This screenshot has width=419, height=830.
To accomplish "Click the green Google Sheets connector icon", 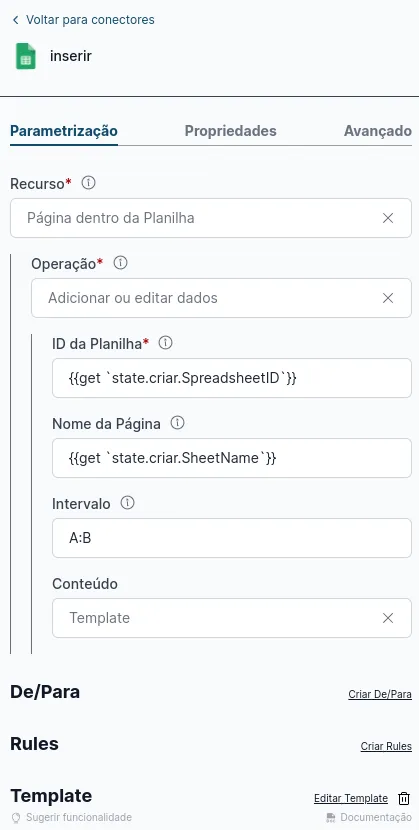I will click(25, 56).
